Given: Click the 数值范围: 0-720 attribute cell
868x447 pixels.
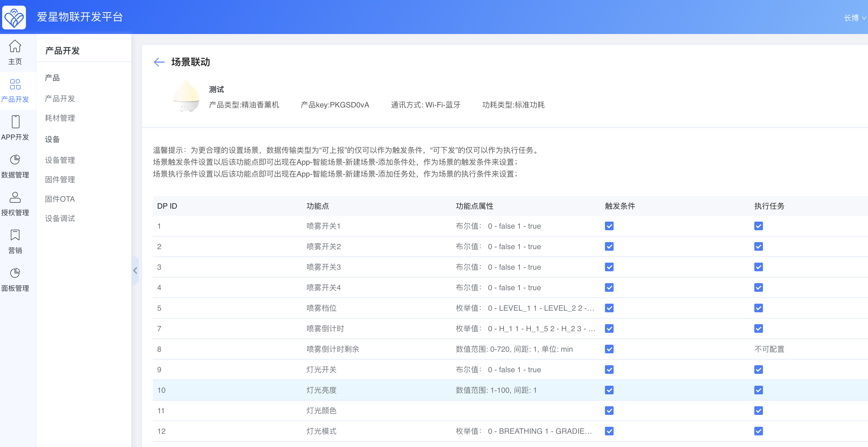Looking at the screenshot, I should 514,349.
